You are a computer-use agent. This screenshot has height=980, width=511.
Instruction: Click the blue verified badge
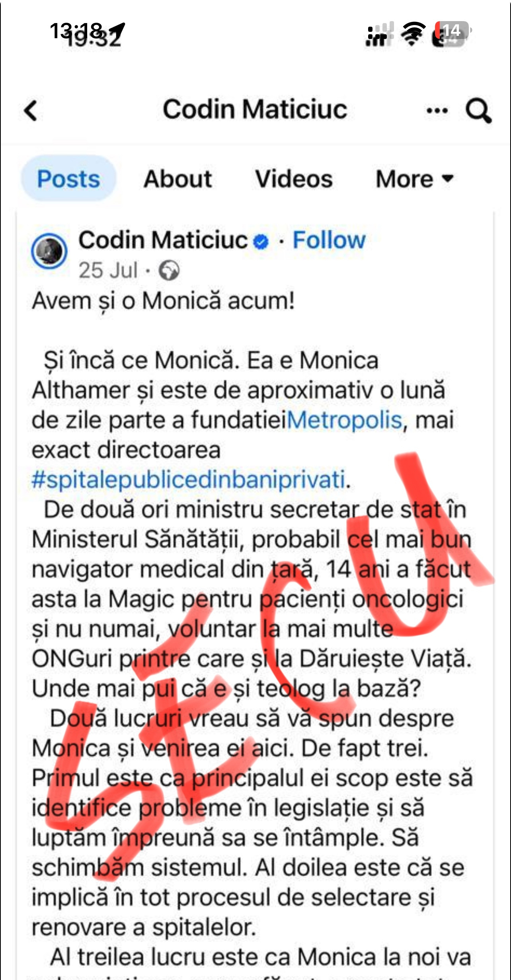[x=261, y=241]
